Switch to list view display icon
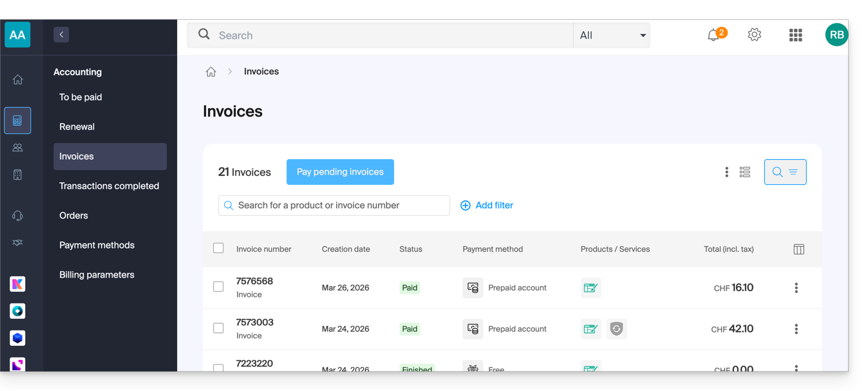 coord(744,172)
